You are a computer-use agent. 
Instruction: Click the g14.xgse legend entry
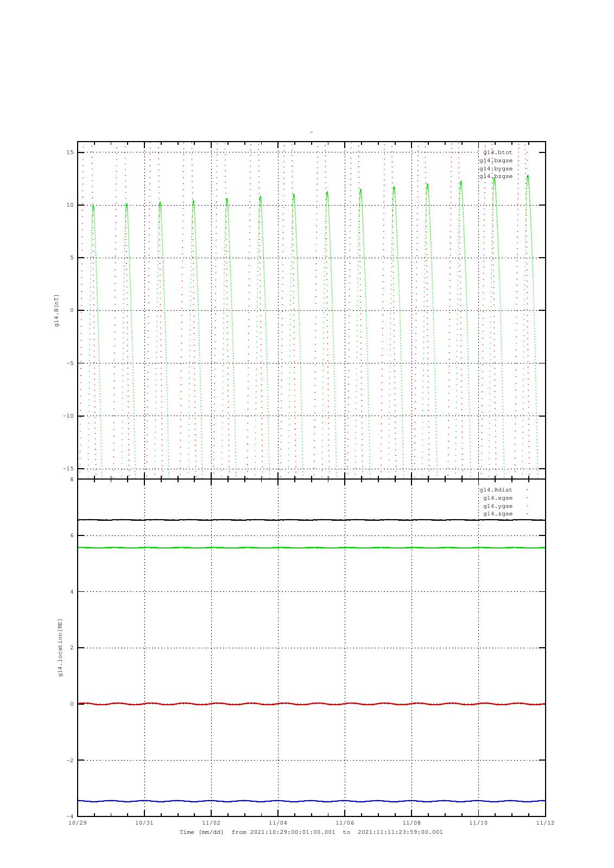[498, 498]
